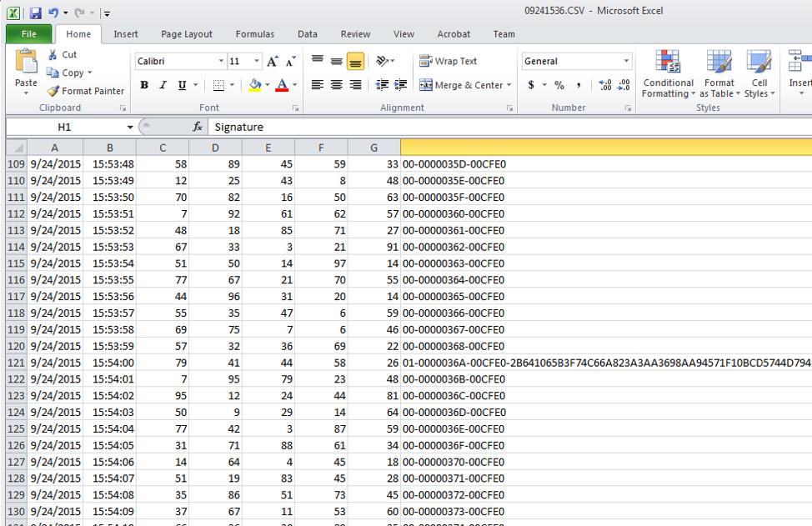Image resolution: width=812 pixels, height=526 pixels.
Task: Open Conditional Formatting menu
Action: tap(668, 73)
